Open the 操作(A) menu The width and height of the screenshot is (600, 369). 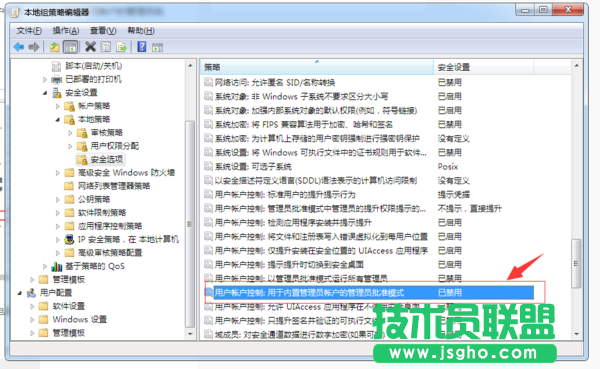pos(66,31)
